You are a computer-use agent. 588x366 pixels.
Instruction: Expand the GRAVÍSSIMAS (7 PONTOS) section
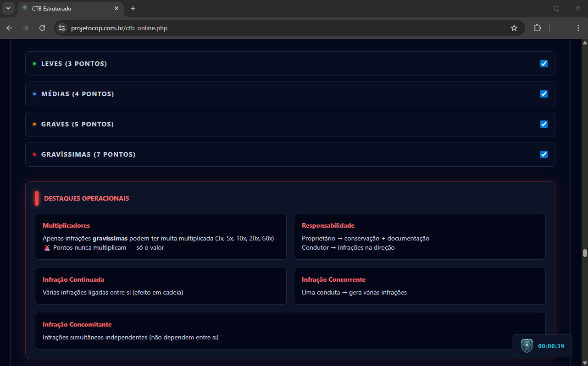point(290,154)
